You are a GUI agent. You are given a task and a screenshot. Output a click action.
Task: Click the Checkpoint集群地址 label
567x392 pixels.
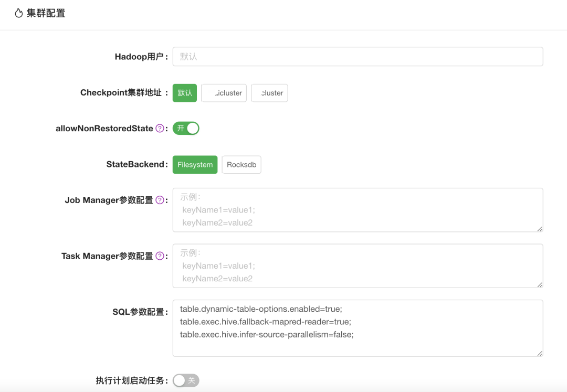click(124, 92)
